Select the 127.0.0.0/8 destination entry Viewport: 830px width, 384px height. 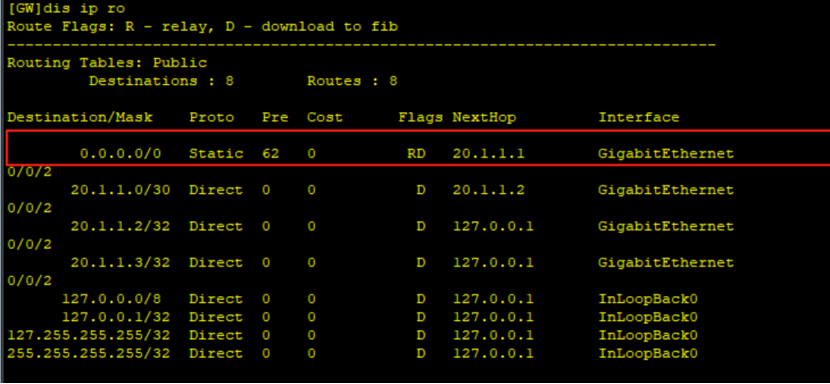(x=112, y=299)
